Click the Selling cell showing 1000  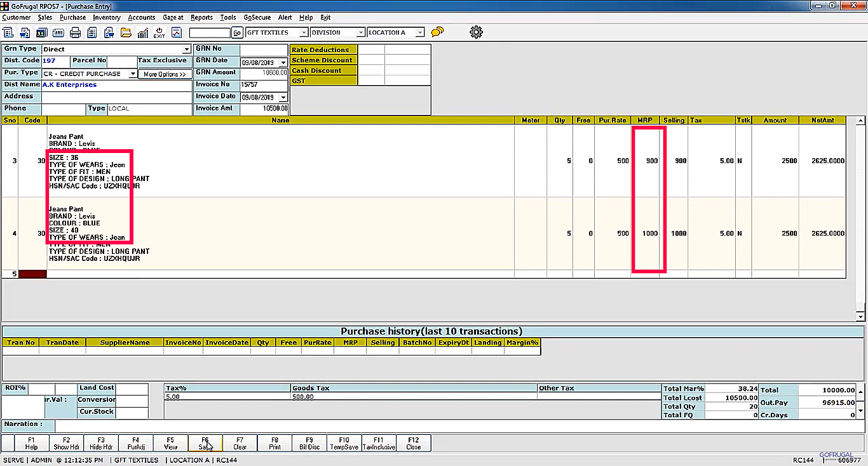point(674,234)
